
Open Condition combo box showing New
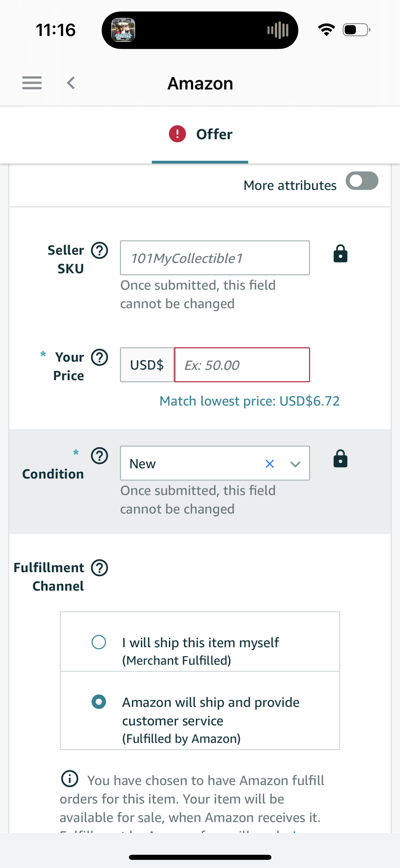click(215, 463)
